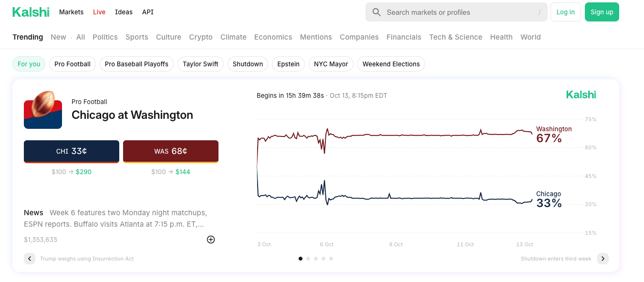
Task: Filter by the Taylor Swift chip
Action: (x=200, y=64)
